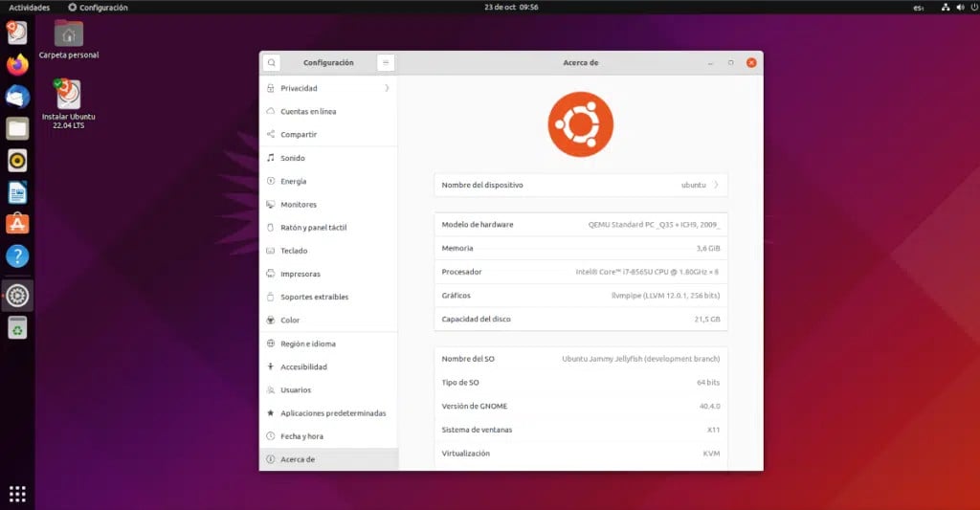Open the es keyboard layout indicator
Screen dimensions: 980x510
tap(918, 8)
